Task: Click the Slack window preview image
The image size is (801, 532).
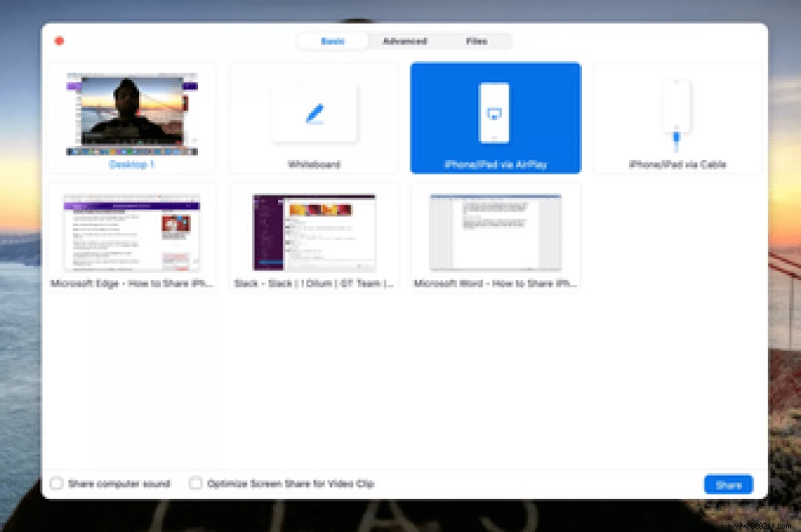Action: pos(314,231)
